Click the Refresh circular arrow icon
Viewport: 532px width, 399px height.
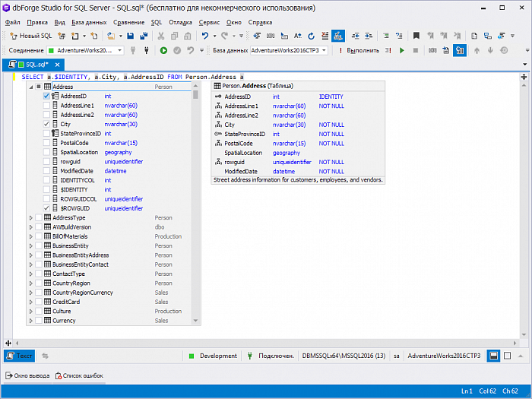(x=311, y=36)
